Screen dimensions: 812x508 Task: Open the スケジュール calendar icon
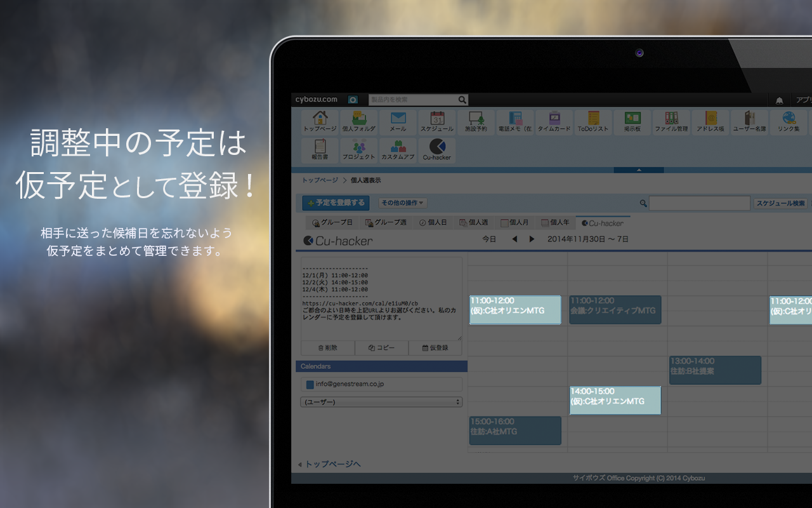click(x=437, y=122)
